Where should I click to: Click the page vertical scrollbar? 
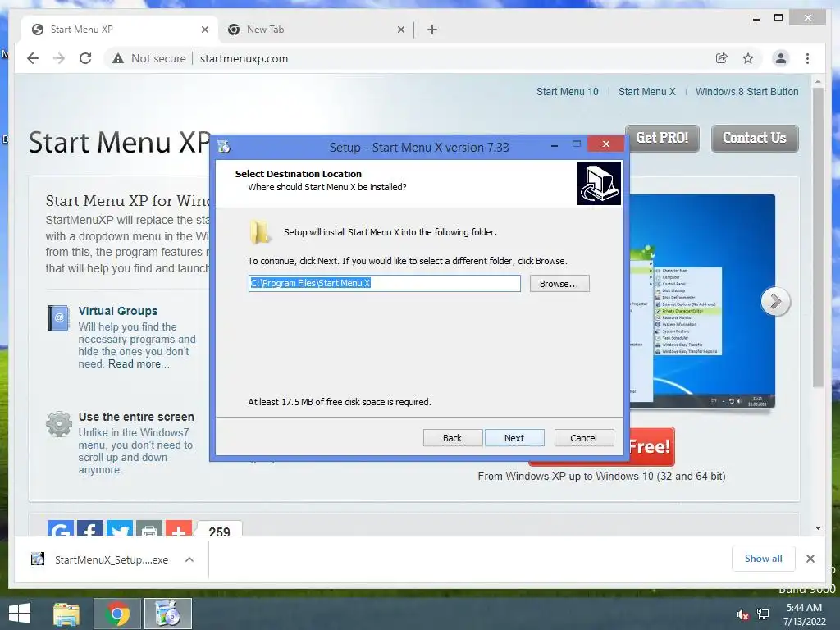[818, 237]
